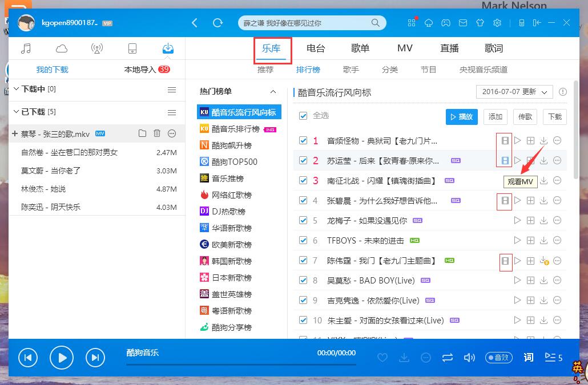The image size is (588, 385).
Task: Open the 下载中 section list menu
Action: click(x=172, y=90)
